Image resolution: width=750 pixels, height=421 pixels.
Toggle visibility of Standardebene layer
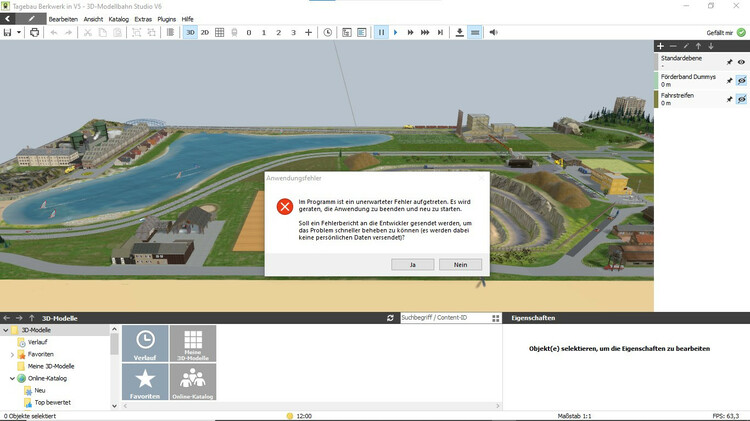[x=741, y=62]
